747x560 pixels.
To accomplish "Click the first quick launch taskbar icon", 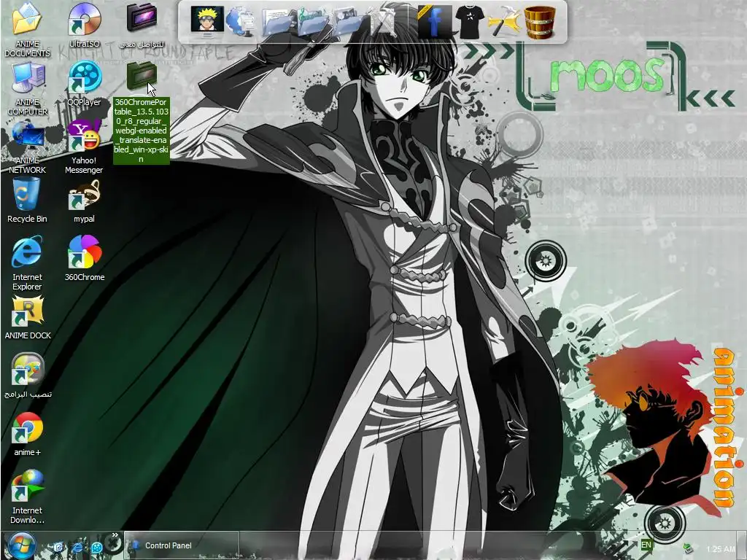I will 58,548.
